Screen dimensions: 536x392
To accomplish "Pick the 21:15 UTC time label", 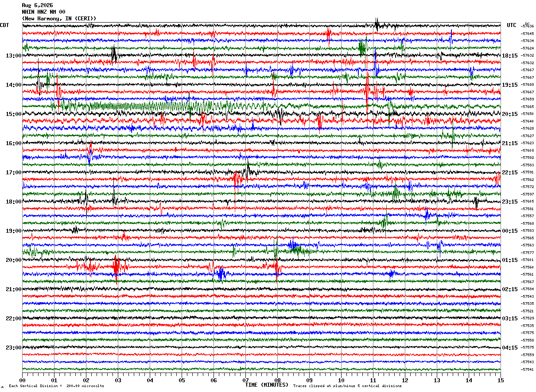I will pos(510,143).
